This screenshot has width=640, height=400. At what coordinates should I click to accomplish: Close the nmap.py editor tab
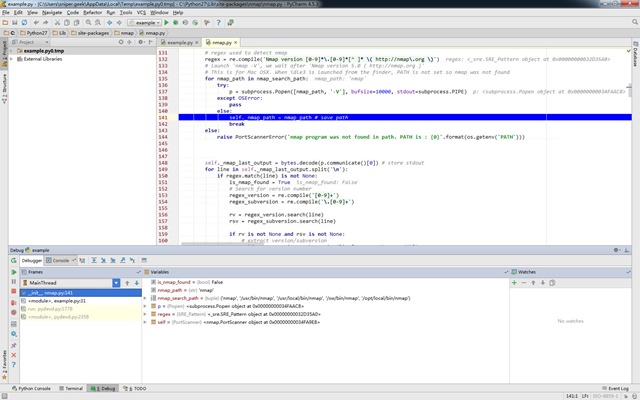(236, 42)
